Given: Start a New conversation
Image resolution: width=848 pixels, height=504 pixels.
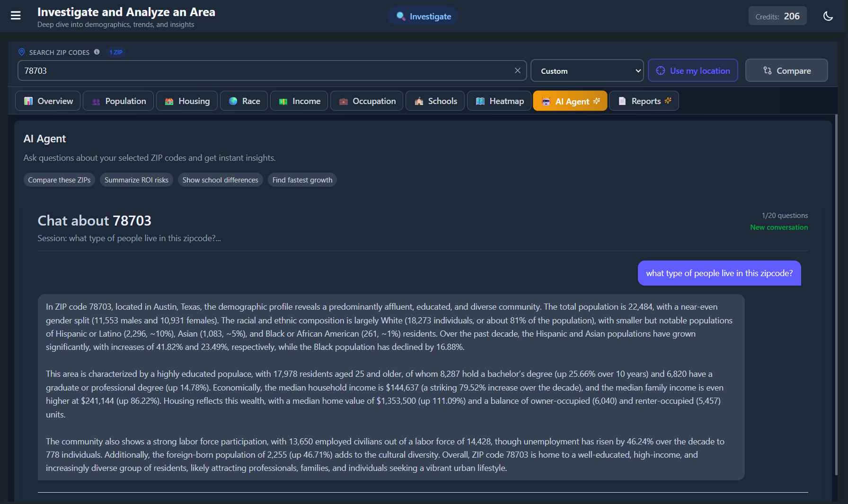Looking at the screenshot, I should 779,227.
